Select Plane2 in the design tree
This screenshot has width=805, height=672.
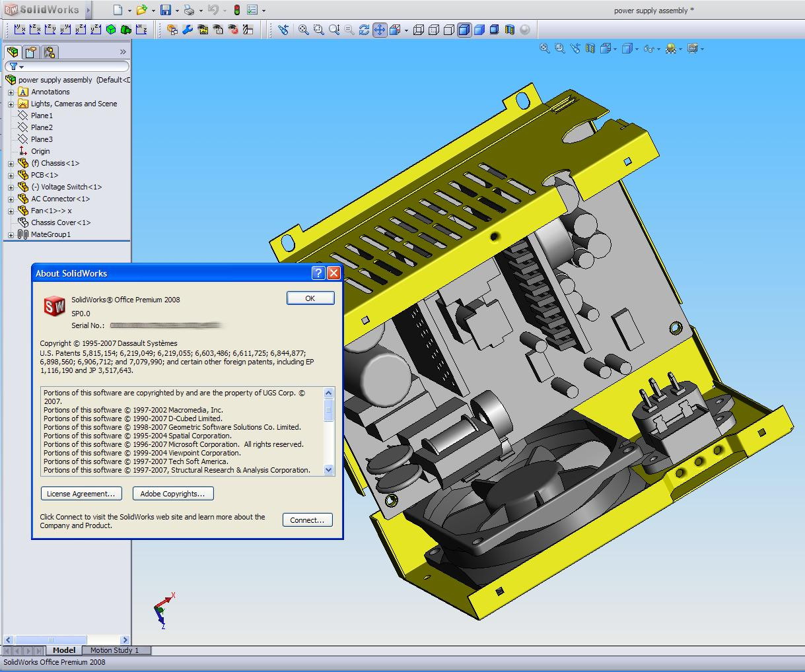click(x=42, y=127)
